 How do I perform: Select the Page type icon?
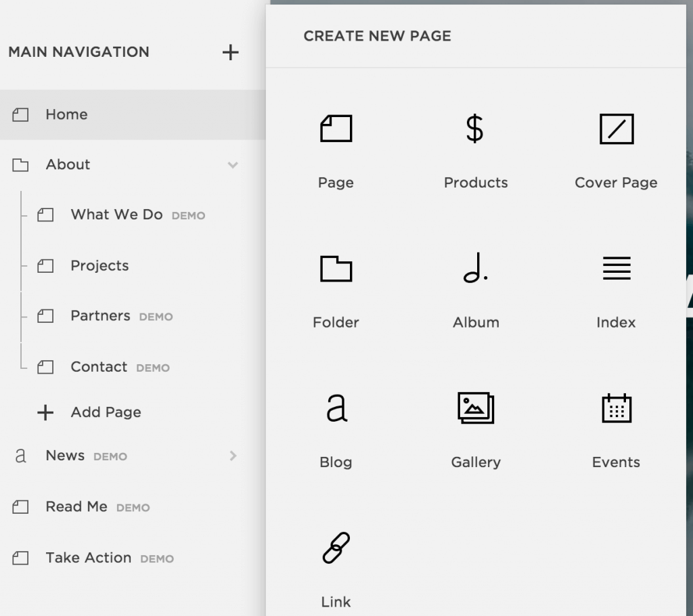pyautogui.click(x=336, y=129)
